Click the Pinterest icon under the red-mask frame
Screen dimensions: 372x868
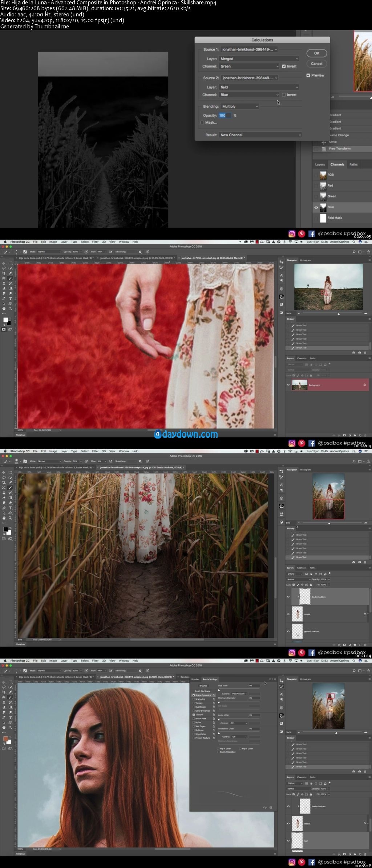tap(302, 443)
